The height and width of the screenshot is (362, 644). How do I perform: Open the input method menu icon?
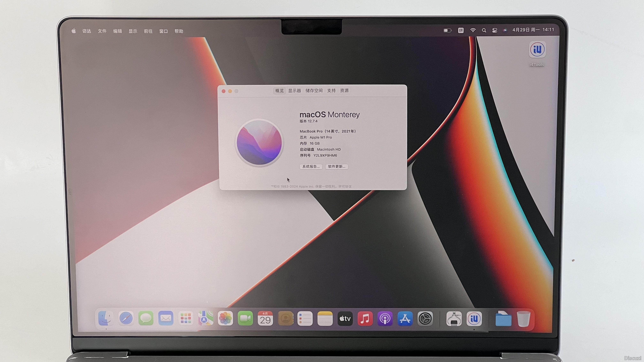click(461, 30)
